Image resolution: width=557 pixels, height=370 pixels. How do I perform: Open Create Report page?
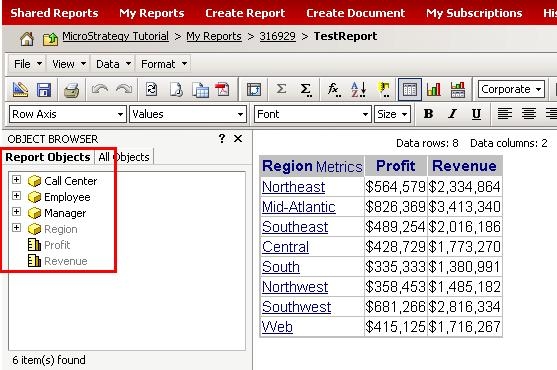[x=245, y=13]
